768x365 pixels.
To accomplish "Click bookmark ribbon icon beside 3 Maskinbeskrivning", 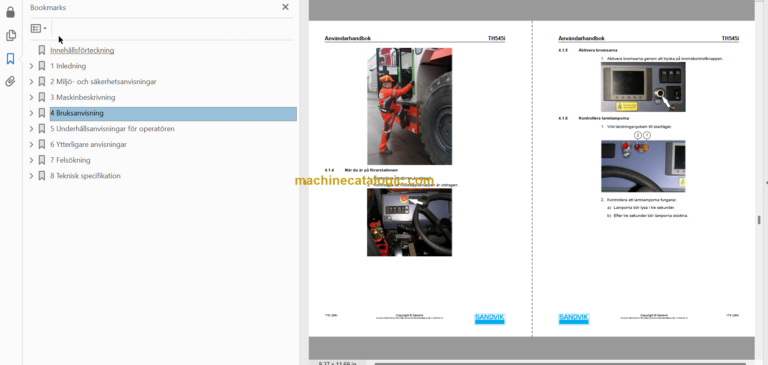I will [42, 97].
